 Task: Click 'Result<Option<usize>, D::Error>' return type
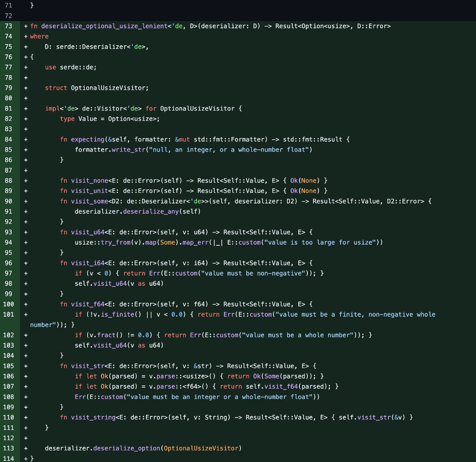point(333,26)
